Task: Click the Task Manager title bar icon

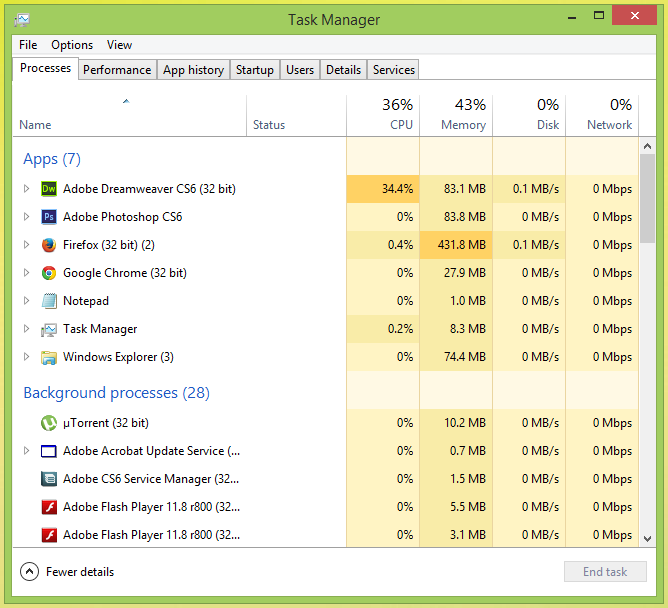Action: click(x=22, y=20)
